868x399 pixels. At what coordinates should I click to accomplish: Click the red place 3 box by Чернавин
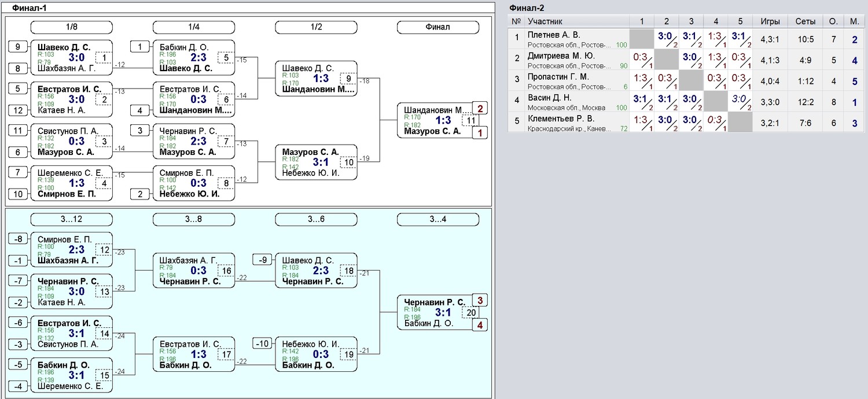pyautogui.click(x=480, y=300)
